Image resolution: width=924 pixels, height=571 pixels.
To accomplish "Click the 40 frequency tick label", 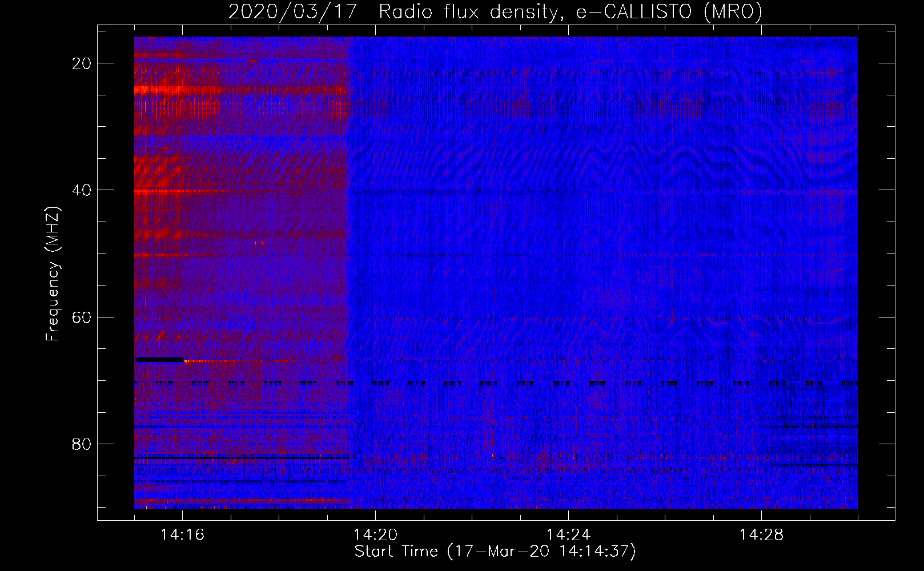I will [82, 190].
